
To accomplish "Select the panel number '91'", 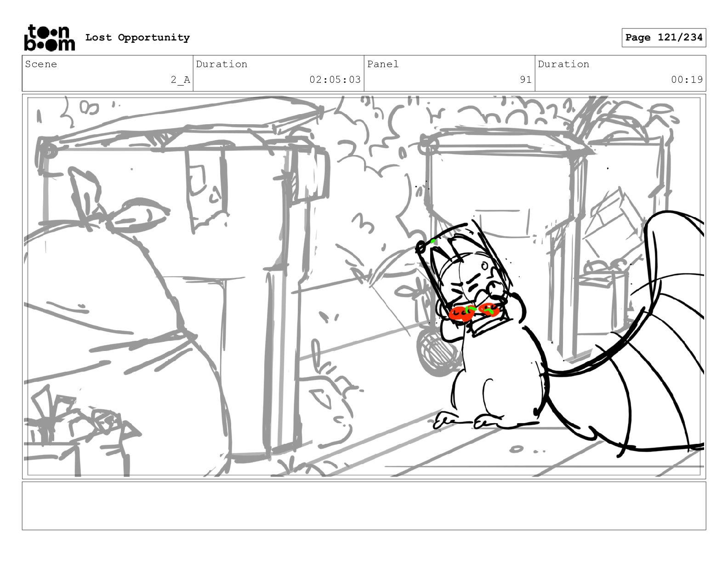I will click(526, 80).
